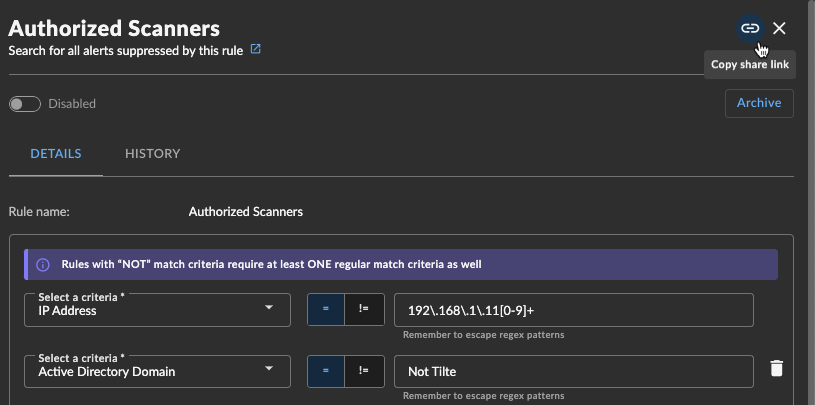Delete the Active Directory Domain criteria row
The width and height of the screenshot is (815, 405).
pyautogui.click(x=776, y=368)
